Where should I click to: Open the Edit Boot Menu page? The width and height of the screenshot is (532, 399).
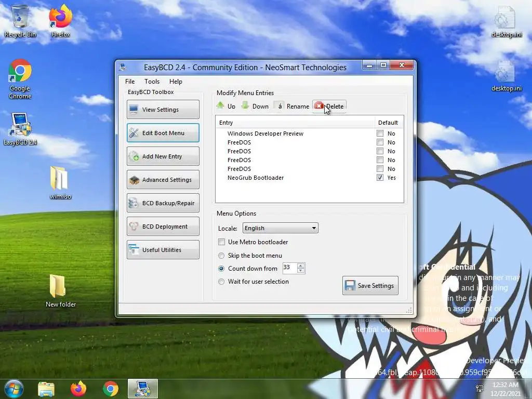(163, 132)
